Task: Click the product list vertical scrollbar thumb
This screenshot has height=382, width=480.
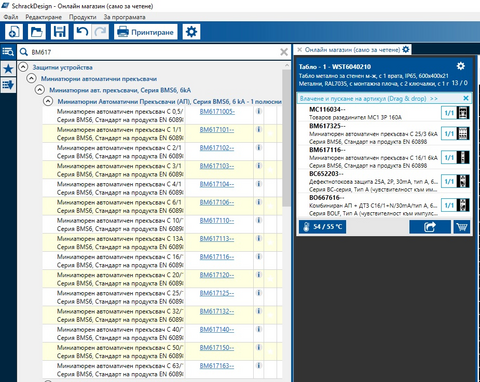Action: (x=286, y=138)
